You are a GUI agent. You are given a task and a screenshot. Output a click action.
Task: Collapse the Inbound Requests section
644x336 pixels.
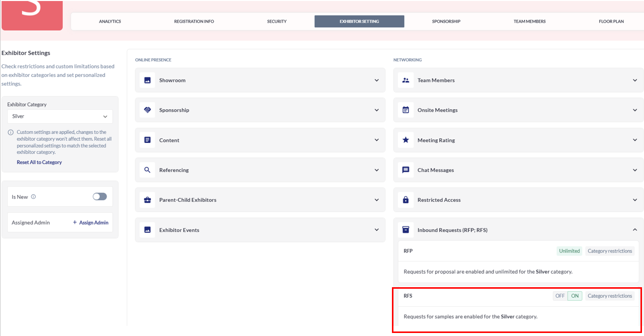tap(634, 230)
